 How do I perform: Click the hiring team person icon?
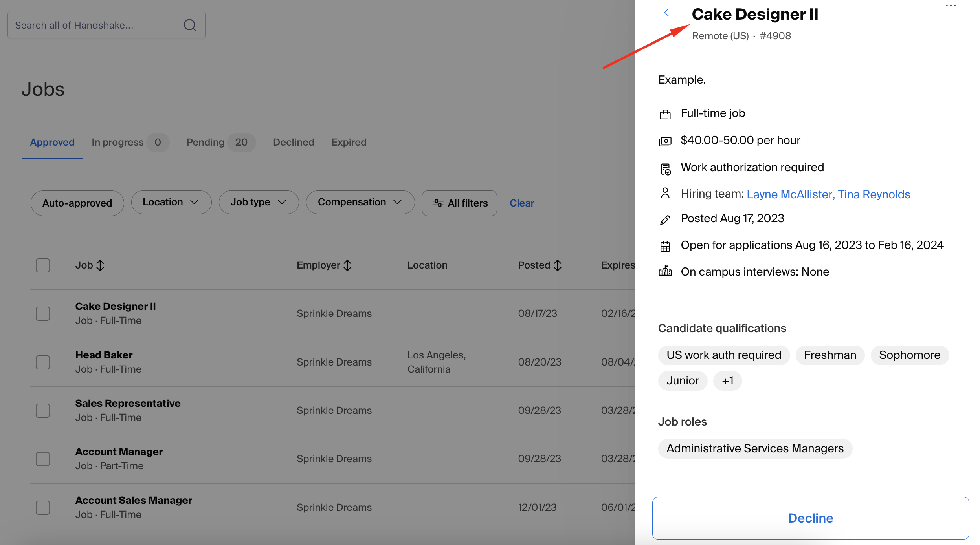click(x=665, y=193)
